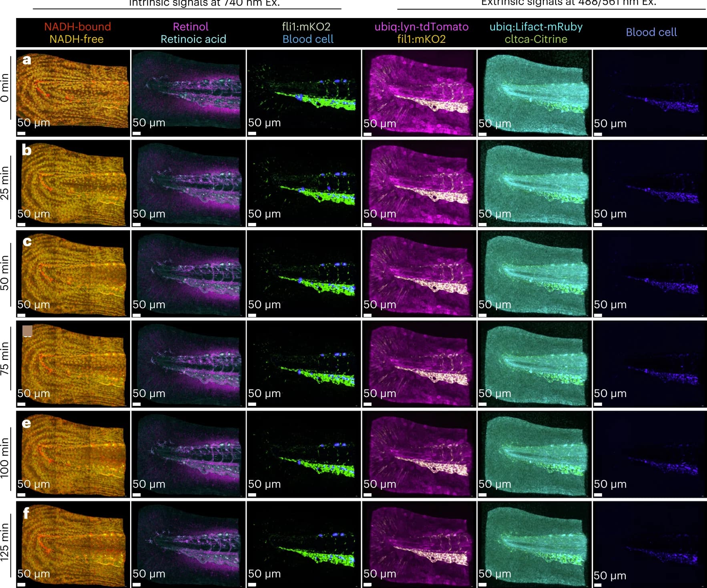The width and height of the screenshot is (707, 588).
Task: Open the last-column Blood cell image at 100 min
Action: [x=650, y=454]
